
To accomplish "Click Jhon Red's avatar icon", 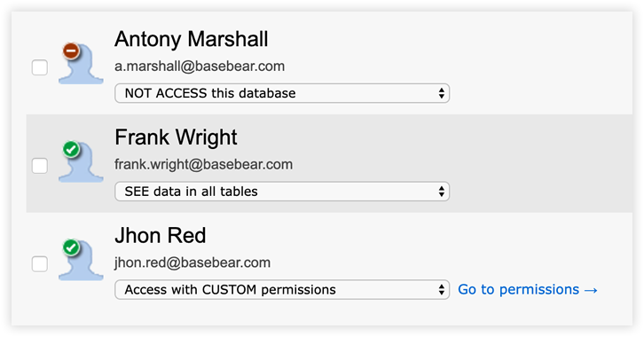I will (81, 260).
